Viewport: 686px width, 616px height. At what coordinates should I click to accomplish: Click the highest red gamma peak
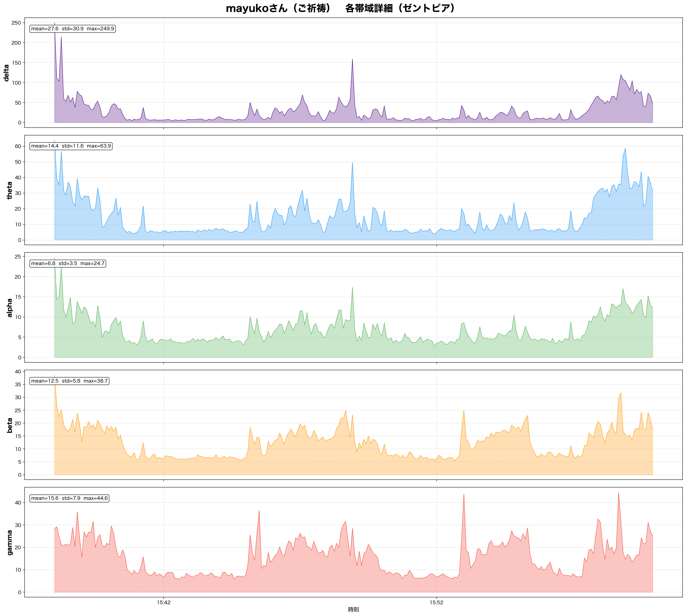click(618, 493)
